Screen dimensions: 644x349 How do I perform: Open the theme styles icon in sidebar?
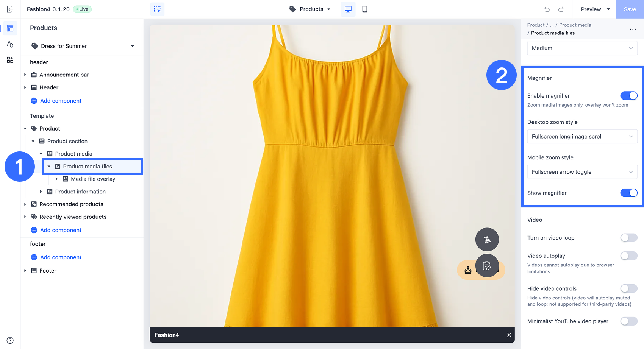10,44
